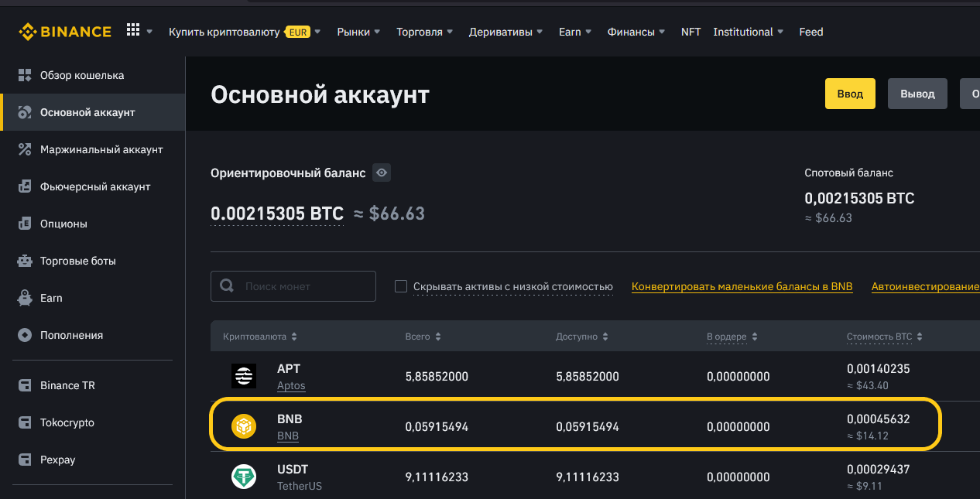Image resolution: width=980 pixels, height=499 pixels.
Task: Click the EUR badge
Action: 297,32
